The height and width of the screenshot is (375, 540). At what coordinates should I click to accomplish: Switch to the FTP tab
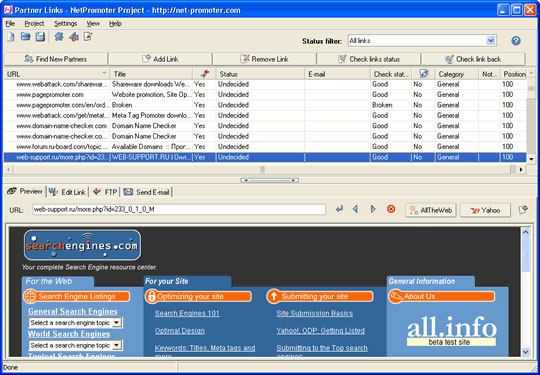tap(105, 192)
